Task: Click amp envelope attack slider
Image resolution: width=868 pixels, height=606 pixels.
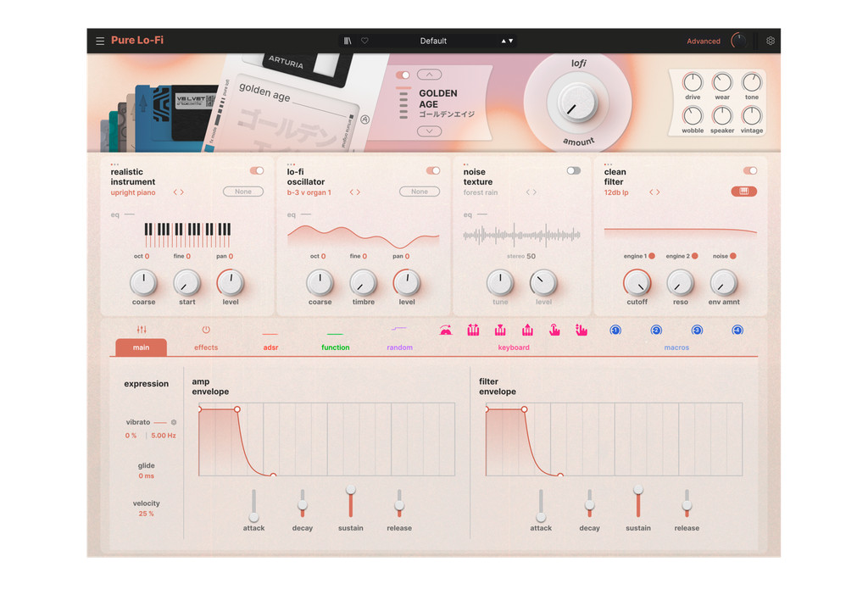Action: [x=253, y=505]
